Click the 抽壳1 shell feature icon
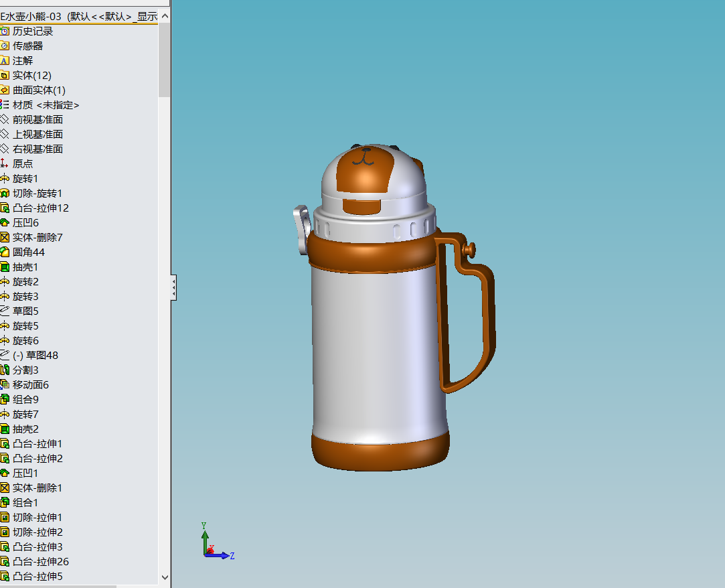 coord(5,267)
